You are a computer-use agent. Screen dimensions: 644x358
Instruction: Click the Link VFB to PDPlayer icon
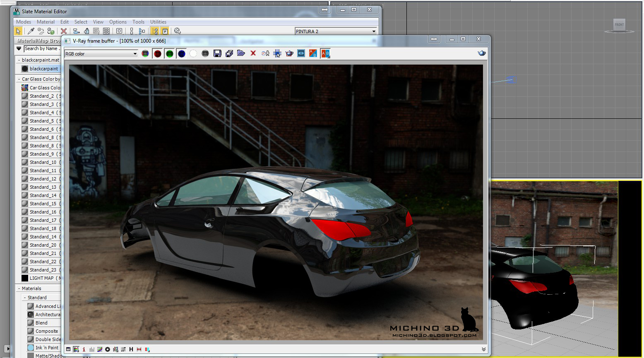tap(301, 53)
